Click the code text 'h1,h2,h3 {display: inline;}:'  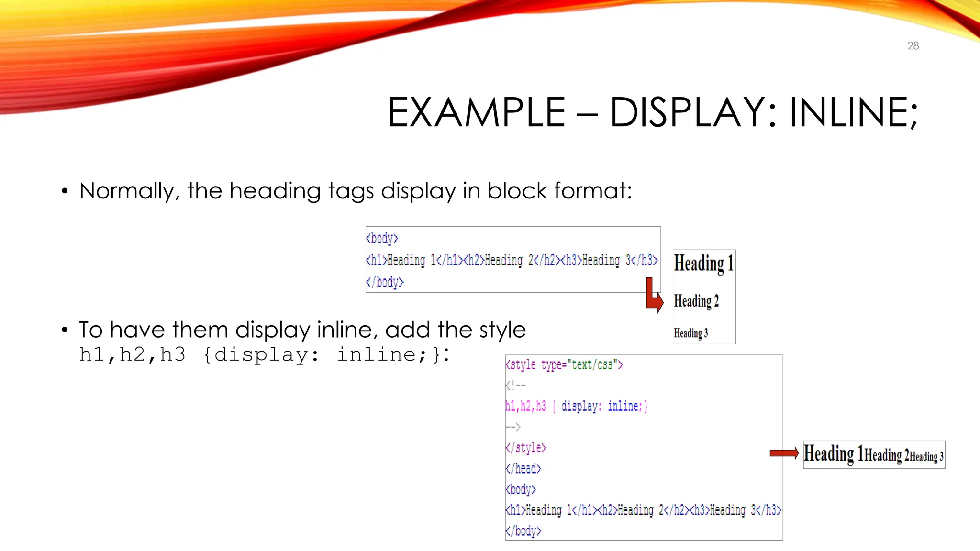pos(265,354)
